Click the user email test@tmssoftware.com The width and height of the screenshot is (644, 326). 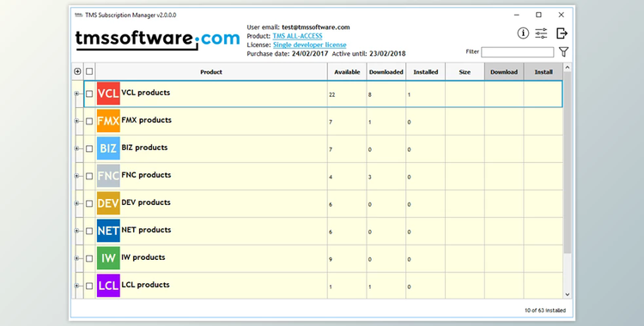(316, 27)
